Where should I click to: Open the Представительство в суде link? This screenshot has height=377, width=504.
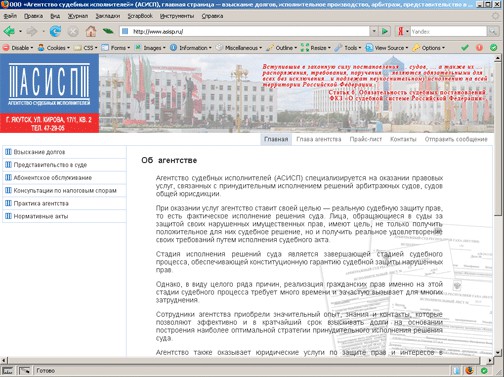coord(50,165)
